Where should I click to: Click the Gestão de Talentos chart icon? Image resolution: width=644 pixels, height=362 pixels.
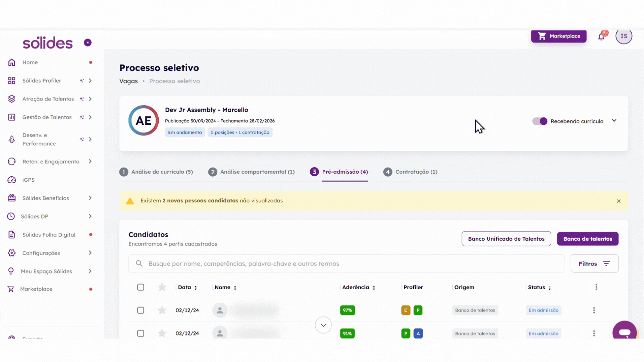point(12,117)
